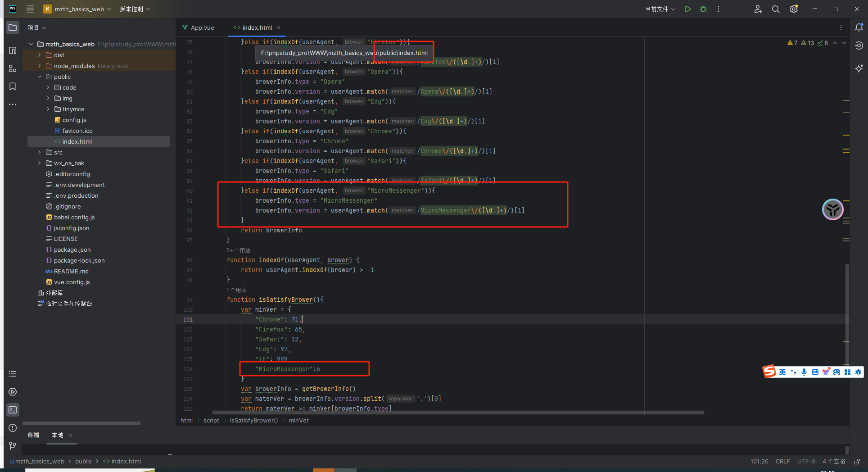Open indent 4 spaces setting
868x472 pixels.
pyautogui.click(x=833, y=462)
